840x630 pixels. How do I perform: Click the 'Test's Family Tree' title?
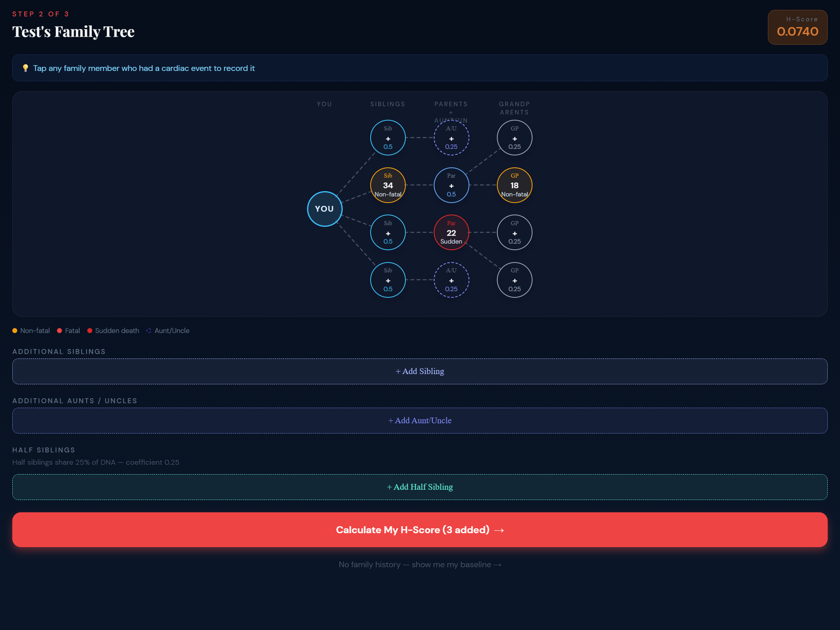click(x=73, y=32)
